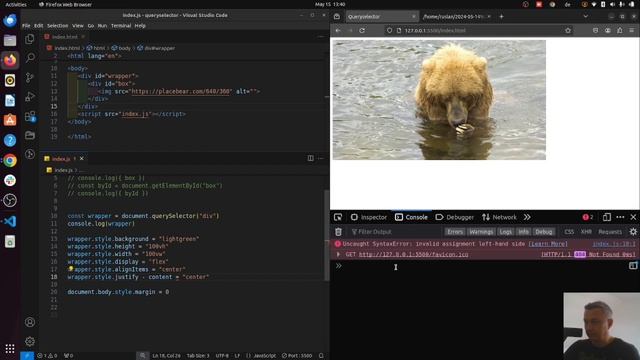Toggle the Requests filter in console
Image resolution: width=640 pixels, height=360 pixels.
click(x=610, y=232)
